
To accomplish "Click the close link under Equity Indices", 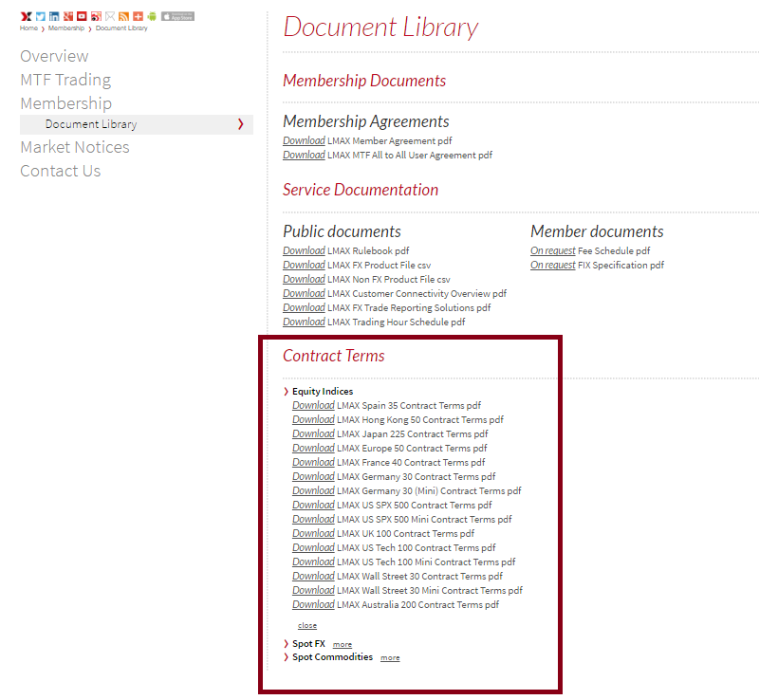I will (x=307, y=626).
